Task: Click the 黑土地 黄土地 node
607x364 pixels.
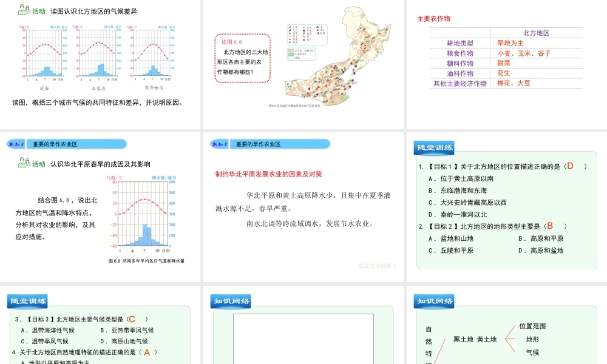Action: [475, 339]
